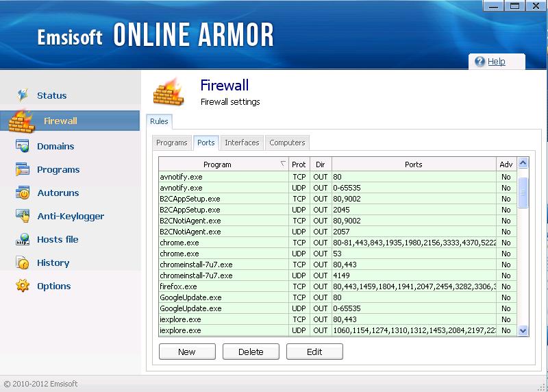Screen dimensions: 548x392
Task: Select GoogleUpdate.exe UDP 0-65535 row
Action: (338, 308)
